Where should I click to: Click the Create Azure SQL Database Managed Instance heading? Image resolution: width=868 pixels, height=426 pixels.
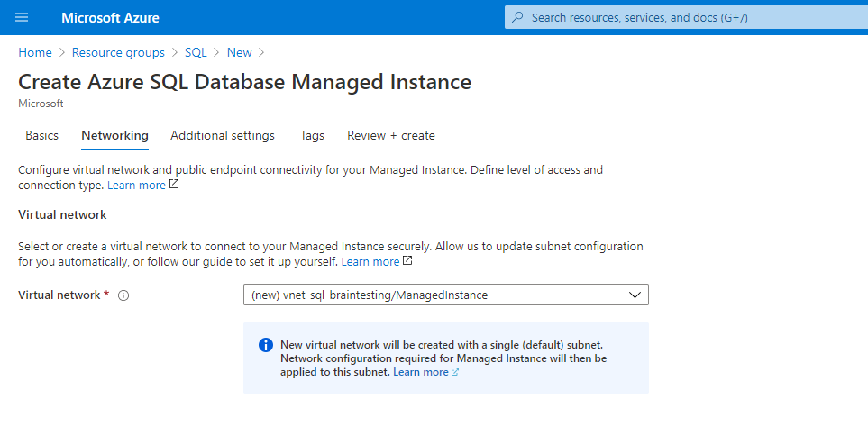244,82
